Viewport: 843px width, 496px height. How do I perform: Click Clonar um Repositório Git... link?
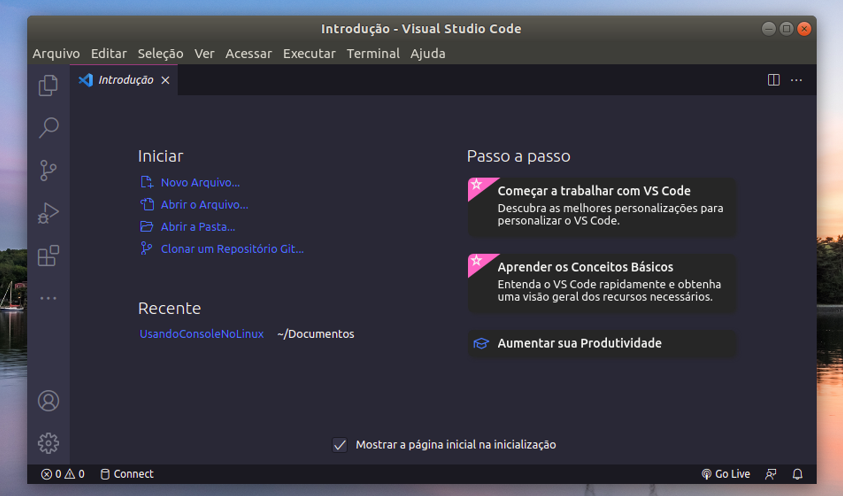coord(232,249)
